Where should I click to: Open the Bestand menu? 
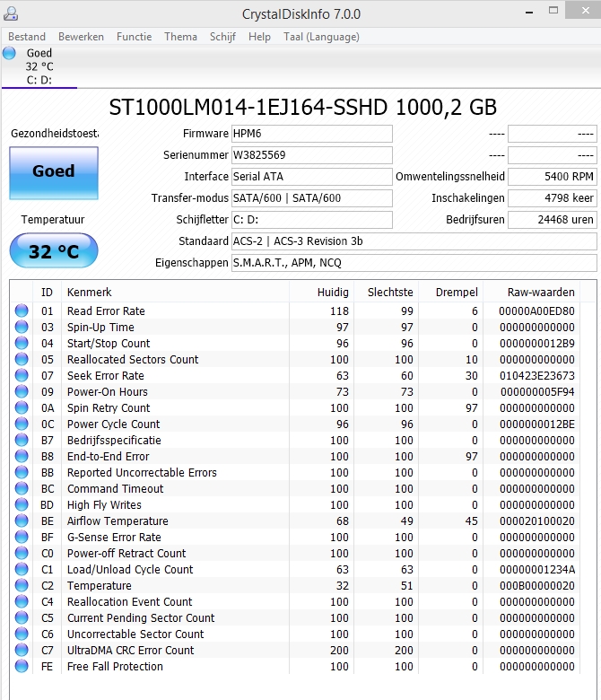27,37
